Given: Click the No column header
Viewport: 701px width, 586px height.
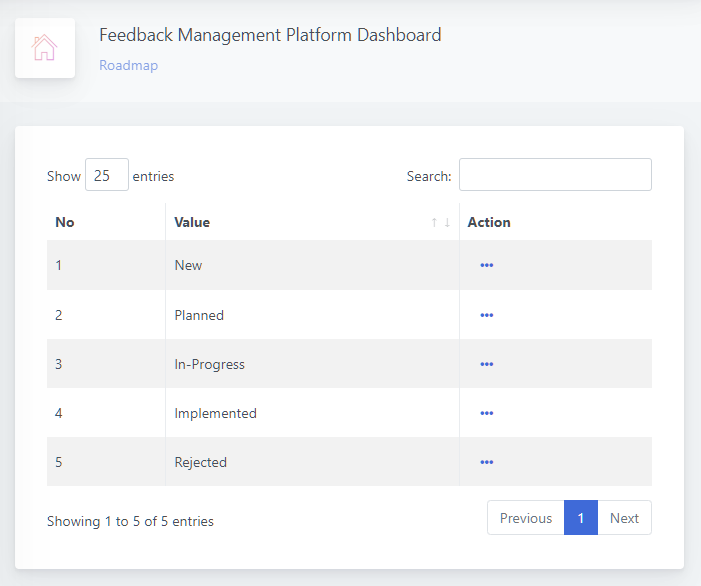Looking at the screenshot, I should coord(65,222).
